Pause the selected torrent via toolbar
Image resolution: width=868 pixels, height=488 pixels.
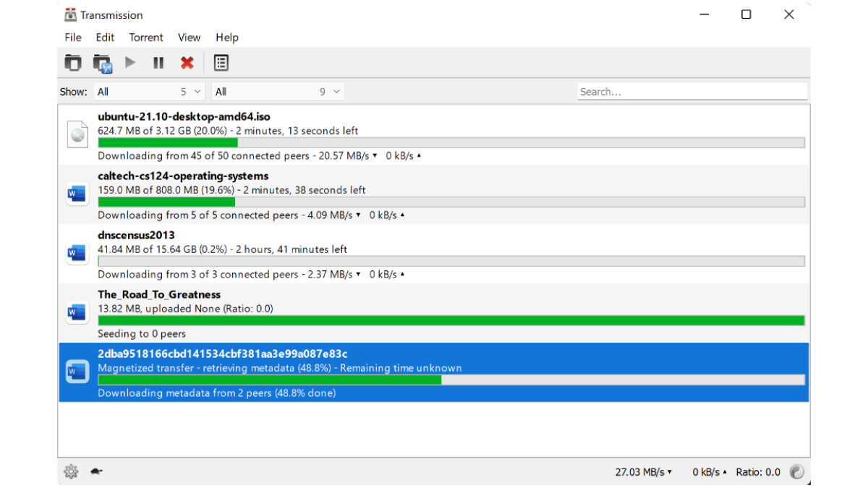158,63
